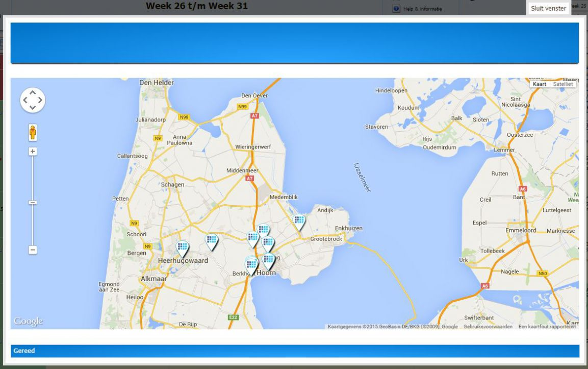Open the marker directly above Hoorn label

[x=268, y=261]
